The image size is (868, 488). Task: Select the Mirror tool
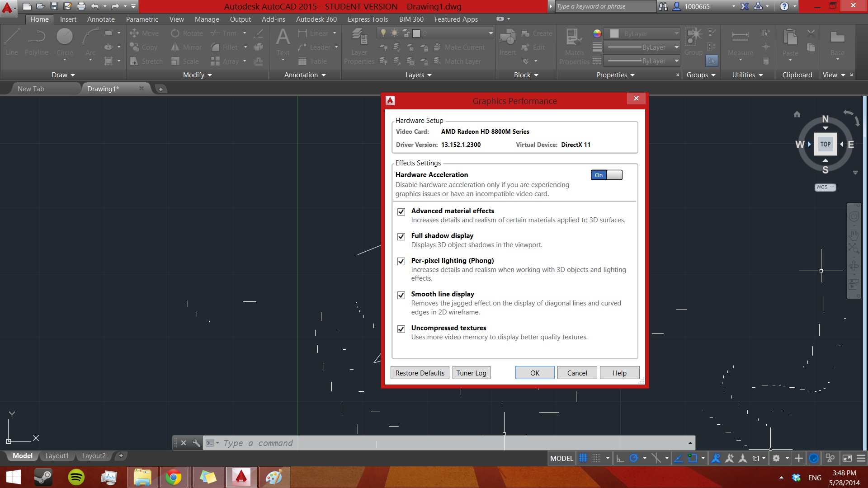(186, 47)
